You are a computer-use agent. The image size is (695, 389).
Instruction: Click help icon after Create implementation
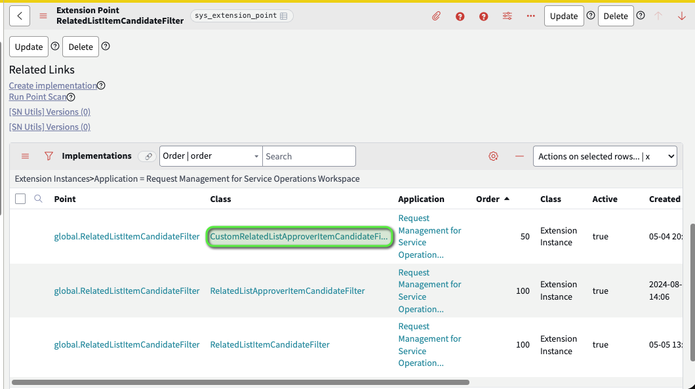coord(101,85)
